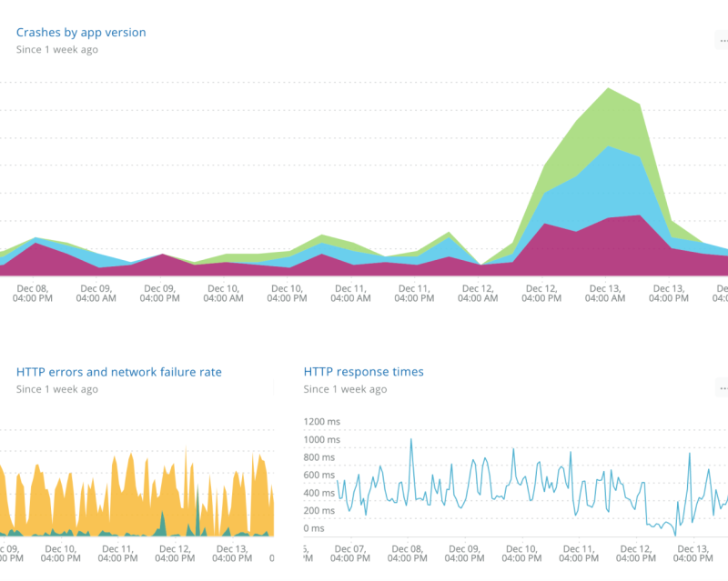
Task: Click 'Dec 08, 04:00 PM' on crashes chart axis
Action: point(34,291)
